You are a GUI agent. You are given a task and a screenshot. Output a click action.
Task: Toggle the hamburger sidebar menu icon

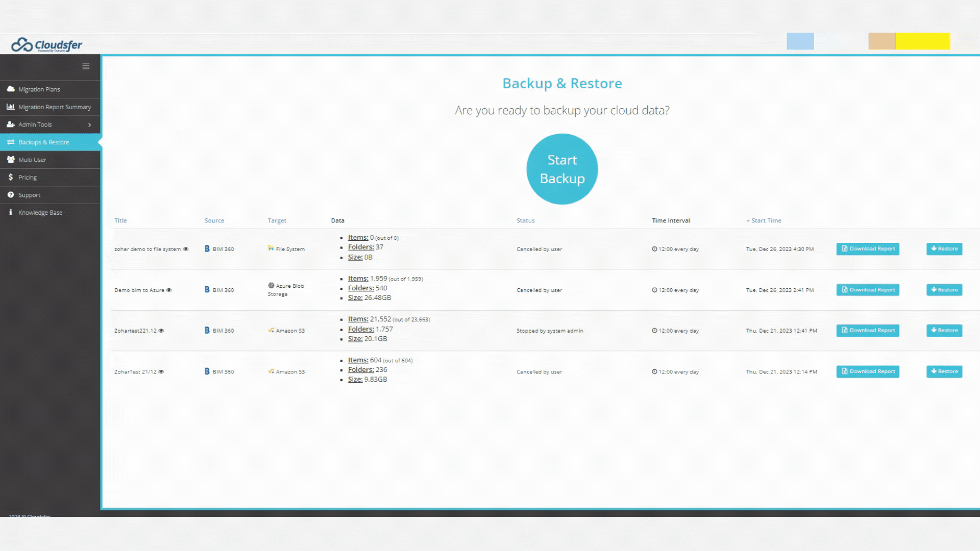[86, 66]
